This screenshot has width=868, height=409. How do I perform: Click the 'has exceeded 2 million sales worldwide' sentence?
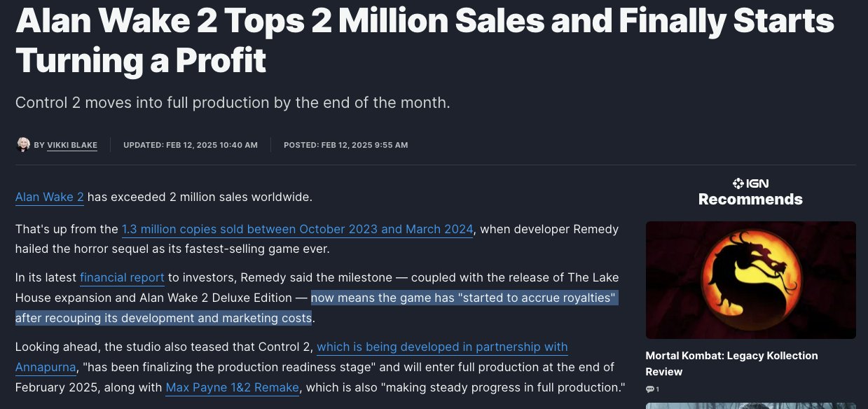200,197
